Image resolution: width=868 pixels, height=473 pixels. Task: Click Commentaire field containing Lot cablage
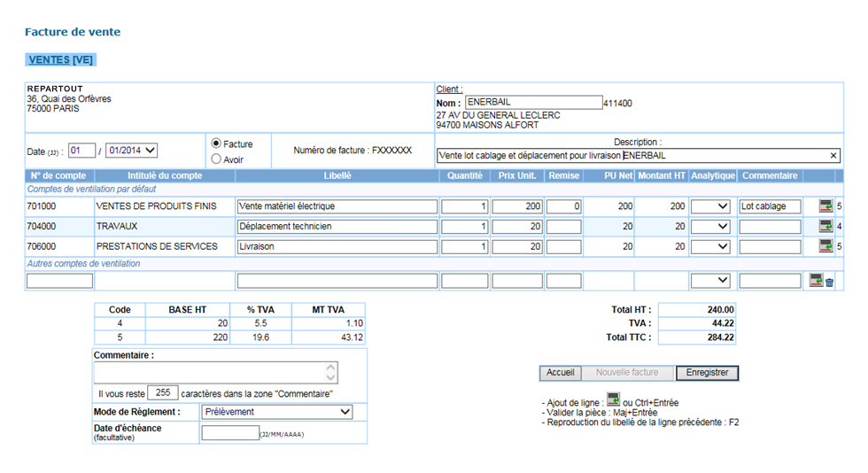tap(770, 206)
